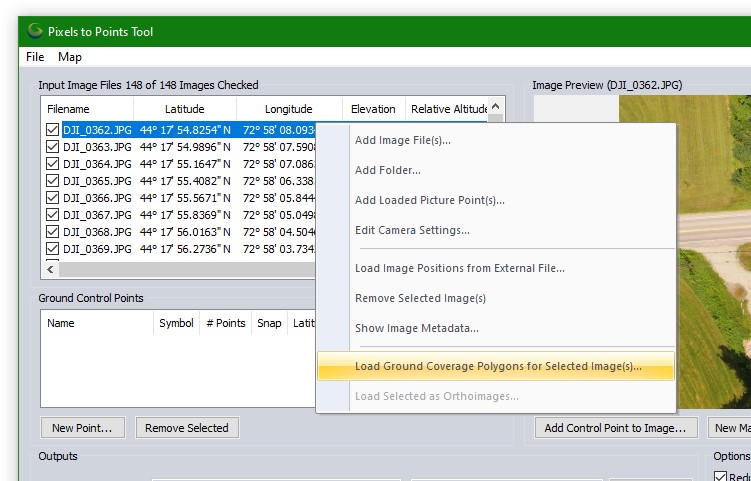Disable the DJI_0367.JPG image checkbox
Image resolution: width=751 pixels, height=481 pixels.
click(x=52, y=215)
